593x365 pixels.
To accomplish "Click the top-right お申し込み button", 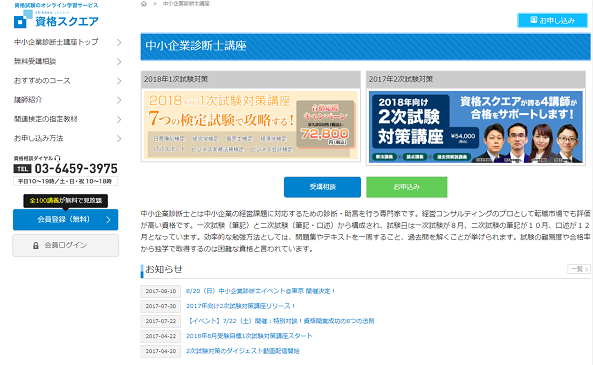I will coord(552,20).
